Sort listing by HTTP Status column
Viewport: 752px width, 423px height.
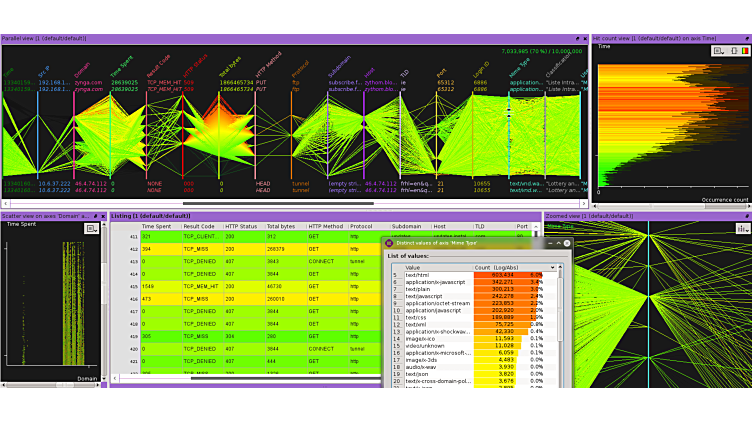pyautogui.click(x=243, y=226)
